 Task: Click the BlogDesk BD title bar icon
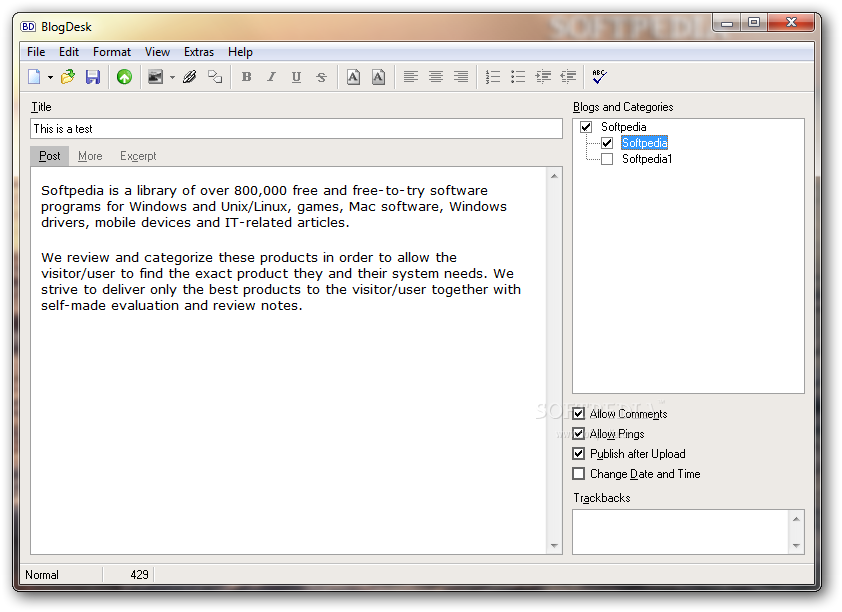(x=28, y=26)
